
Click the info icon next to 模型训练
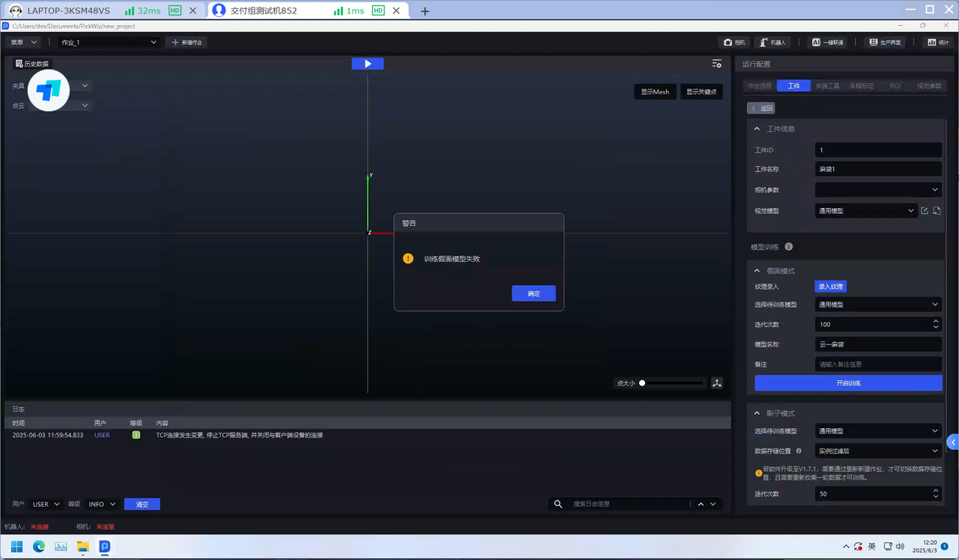pyautogui.click(x=789, y=247)
